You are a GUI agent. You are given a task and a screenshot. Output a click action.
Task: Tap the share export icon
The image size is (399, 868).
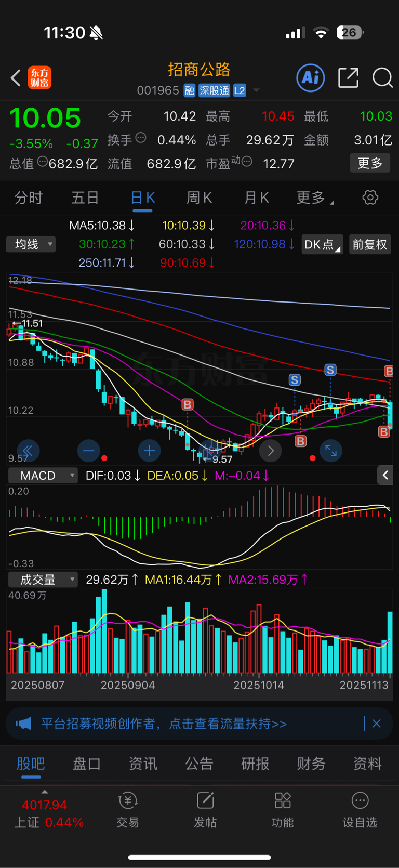348,78
